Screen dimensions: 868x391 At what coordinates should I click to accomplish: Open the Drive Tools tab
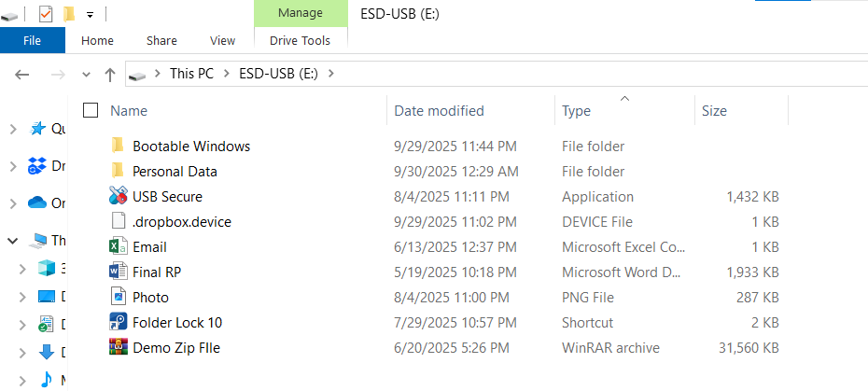300,40
